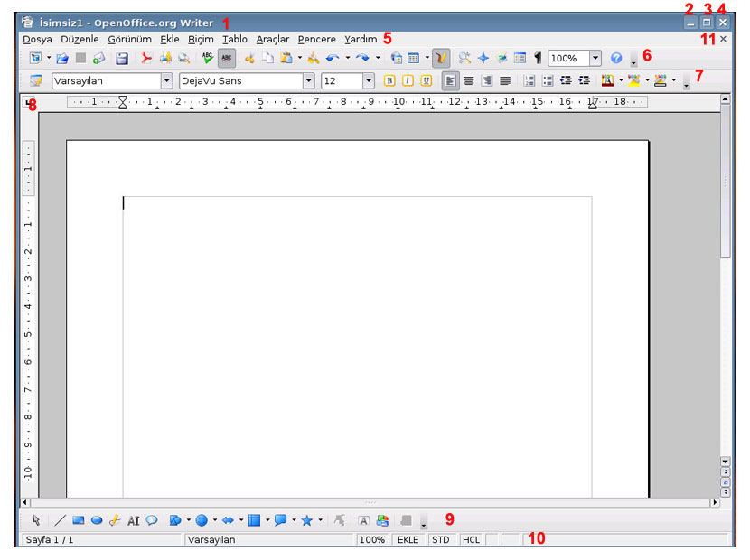Open the Gallery icon
This screenshot has height=560, width=750.
click(502, 59)
